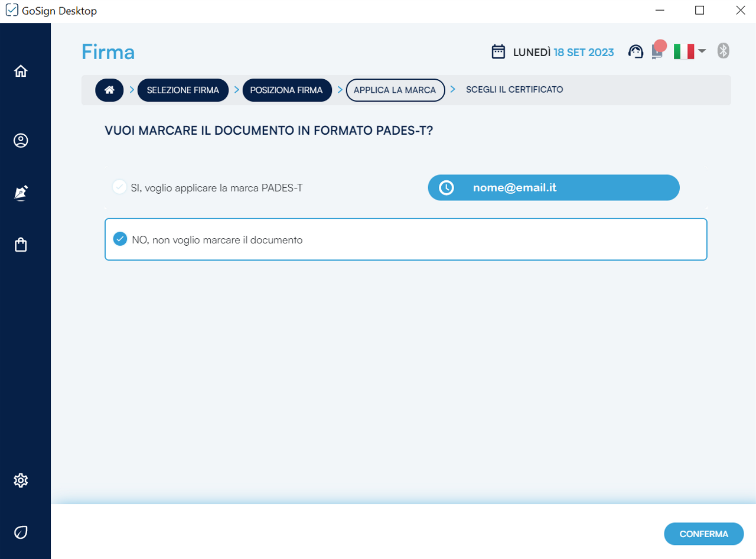Click the green leaf sidebar icon
The width and height of the screenshot is (756, 559).
(x=21, y=532)
